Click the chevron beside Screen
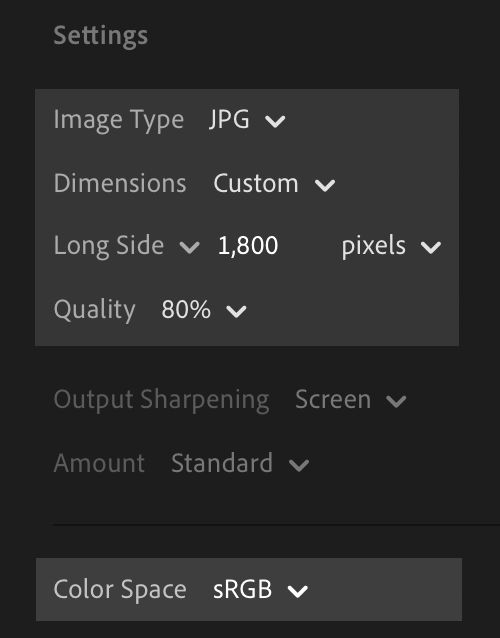Screen dimensions: 500x638 click(x=396, y=401)
